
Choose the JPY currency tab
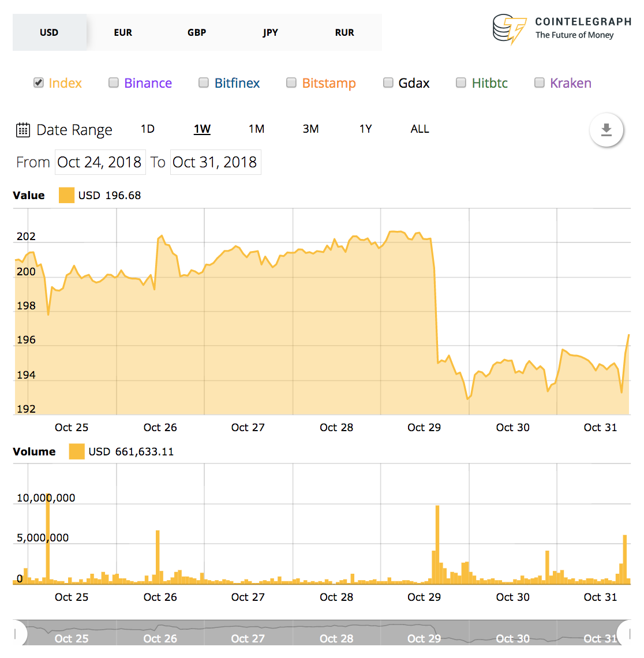pos(271,32)
